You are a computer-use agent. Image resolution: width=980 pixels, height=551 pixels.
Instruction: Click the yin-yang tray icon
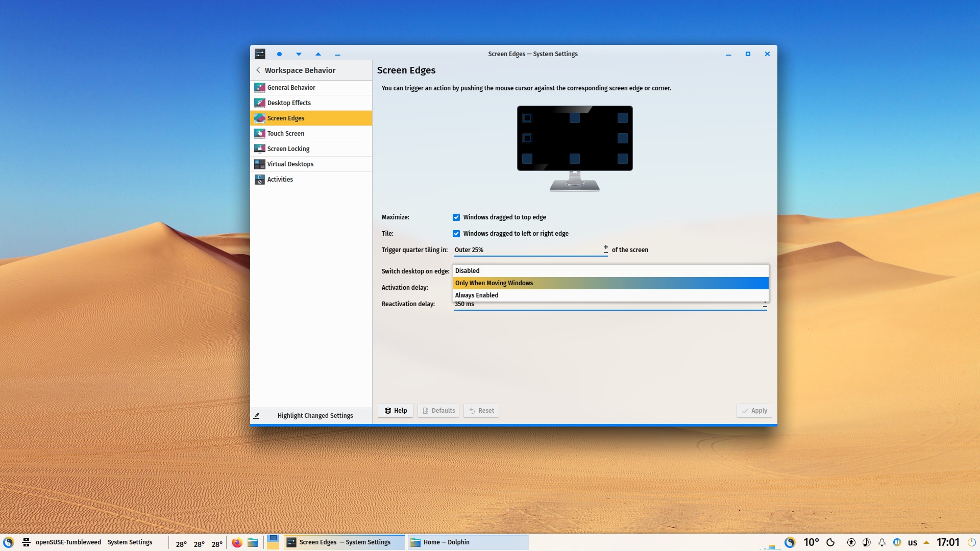[x=790, y=542]
